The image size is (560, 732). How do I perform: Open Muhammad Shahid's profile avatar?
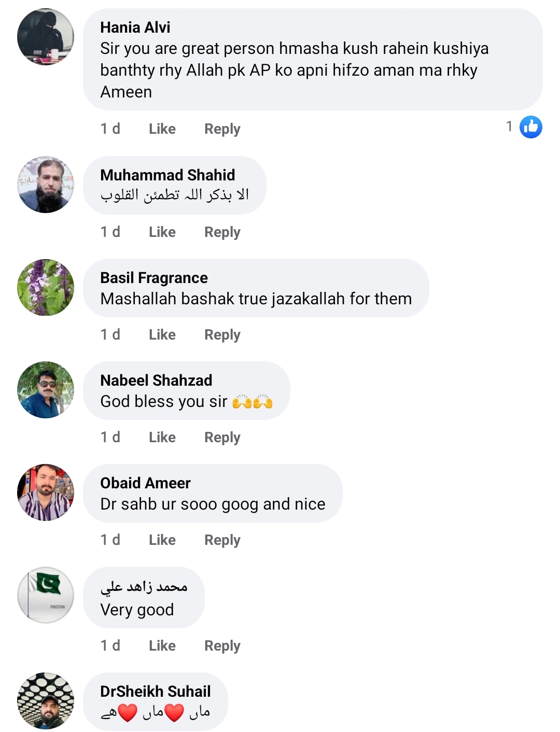point(46,185)
